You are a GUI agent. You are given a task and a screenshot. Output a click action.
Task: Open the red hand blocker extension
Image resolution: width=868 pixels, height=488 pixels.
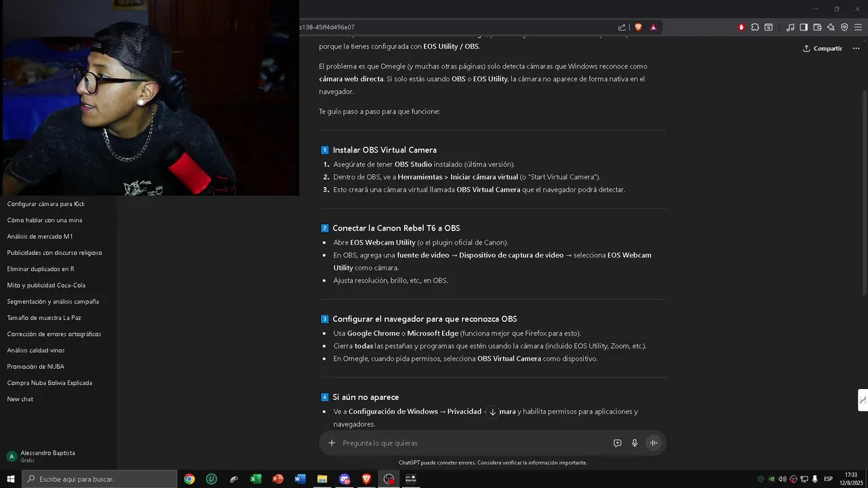point(741,27)
